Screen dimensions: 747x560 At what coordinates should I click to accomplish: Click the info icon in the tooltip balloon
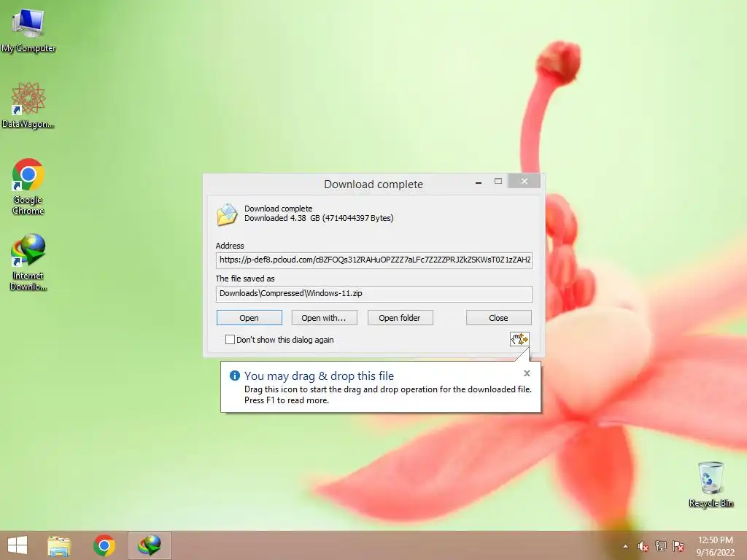click(234, 376)
